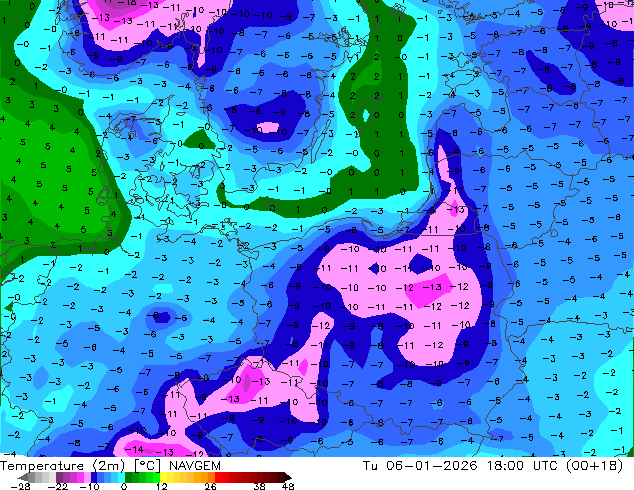Pick the yellow swatch above the 12 label
Viewport: 634px width, 490px height.
coord(163,477)
